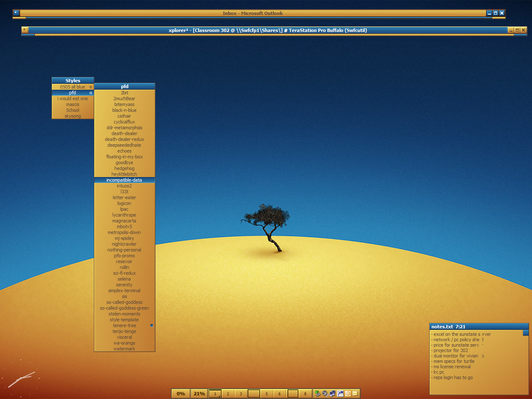Apply the hedgehog style
The width and height of the screenshot is (532, 399).
click(125, 168)
